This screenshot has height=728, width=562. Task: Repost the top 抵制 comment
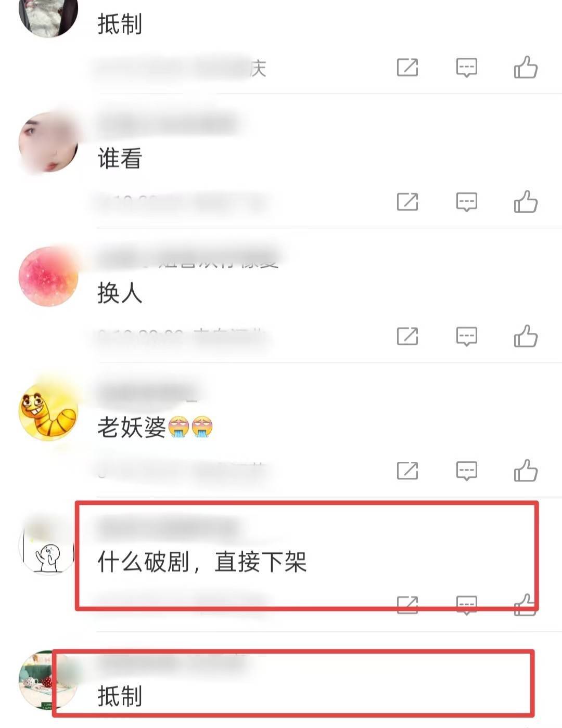(407, 68)
